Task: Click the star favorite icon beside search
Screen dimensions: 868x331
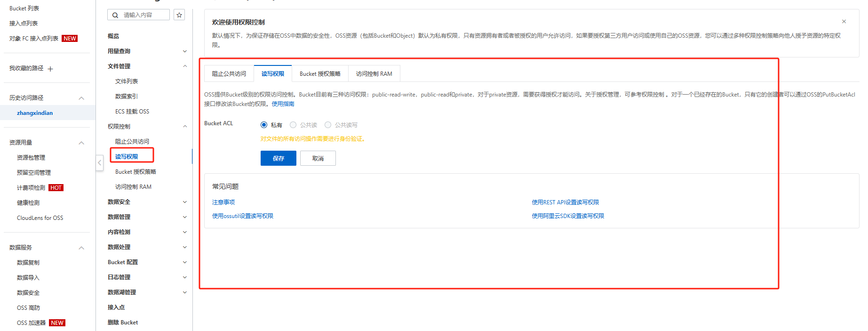Action: (x=179, y=15)
